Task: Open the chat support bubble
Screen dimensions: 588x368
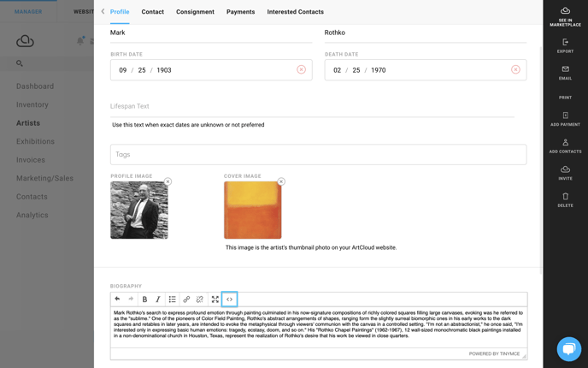Action: (x=569, y=349)
